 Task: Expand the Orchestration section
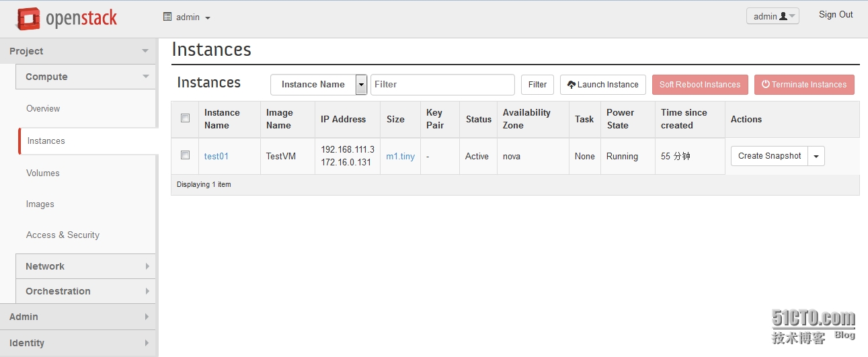(x=85, y=291)
